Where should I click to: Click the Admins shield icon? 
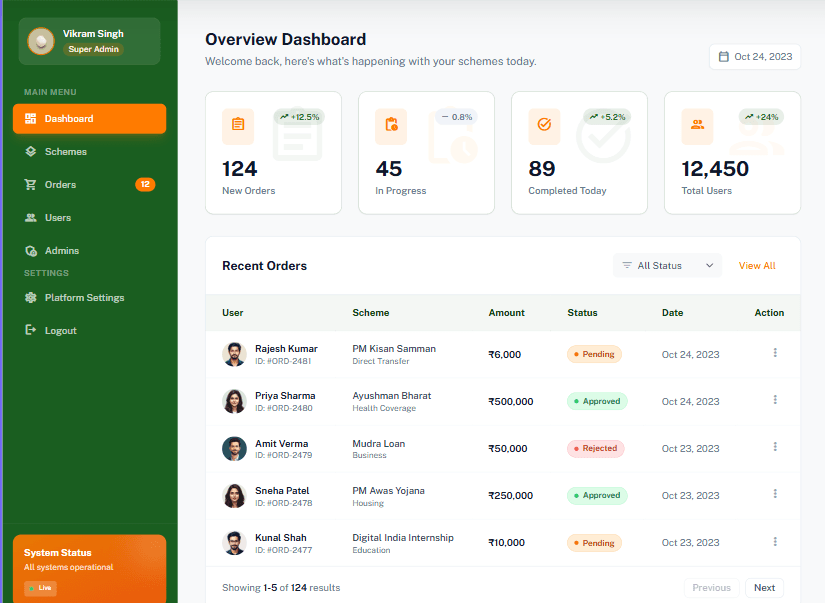(x=31, y=251)
